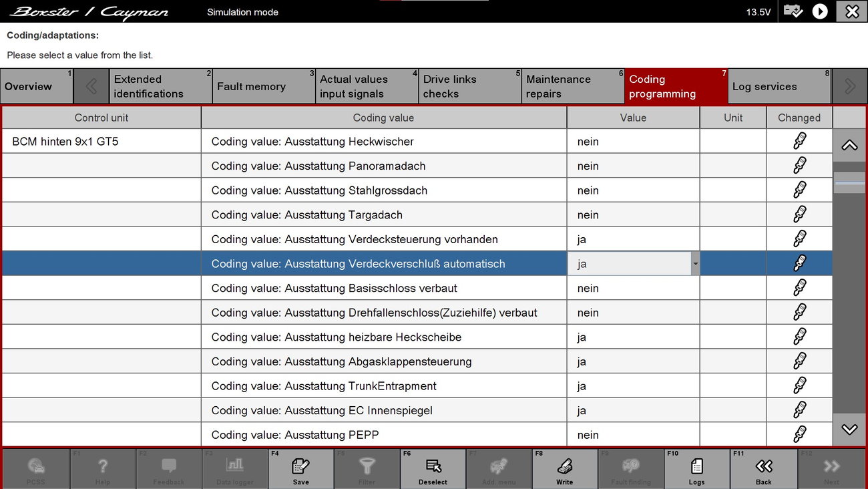Viewport: 868px width, 489px height.
Task: Open value dropdown for Verdeckverschluß automatisch
Action: coord(695,264)
